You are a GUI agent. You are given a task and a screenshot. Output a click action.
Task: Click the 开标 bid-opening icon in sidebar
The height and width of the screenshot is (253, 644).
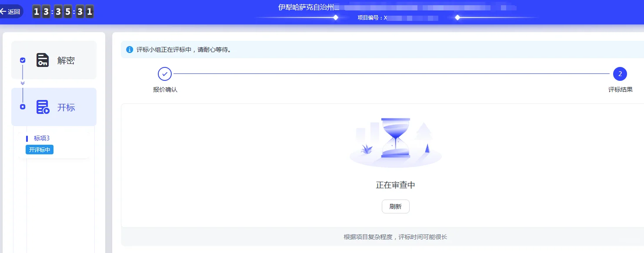click(42, 107)
